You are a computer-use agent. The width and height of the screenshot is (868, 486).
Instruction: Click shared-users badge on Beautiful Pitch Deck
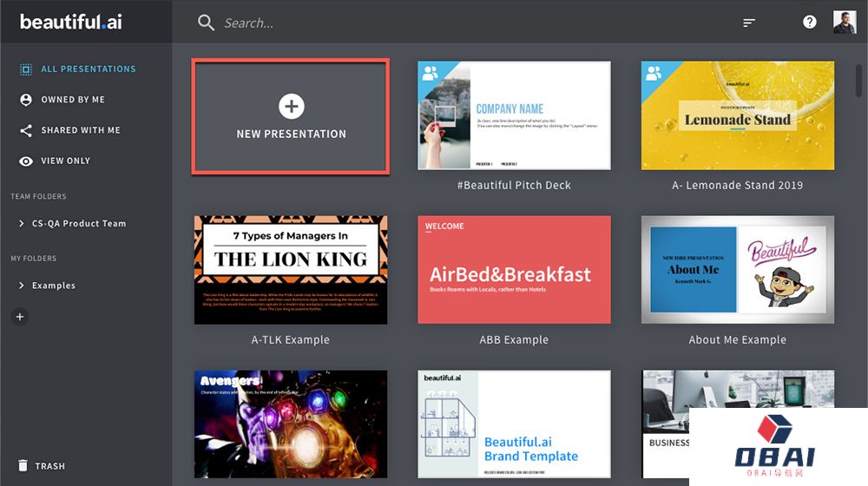click(431, 73)
